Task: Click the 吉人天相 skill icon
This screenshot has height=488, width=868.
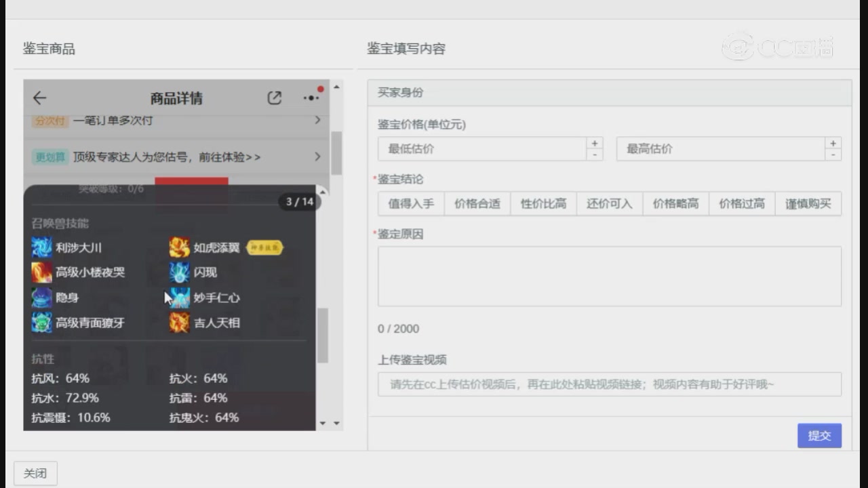Action: click(180, 323)
